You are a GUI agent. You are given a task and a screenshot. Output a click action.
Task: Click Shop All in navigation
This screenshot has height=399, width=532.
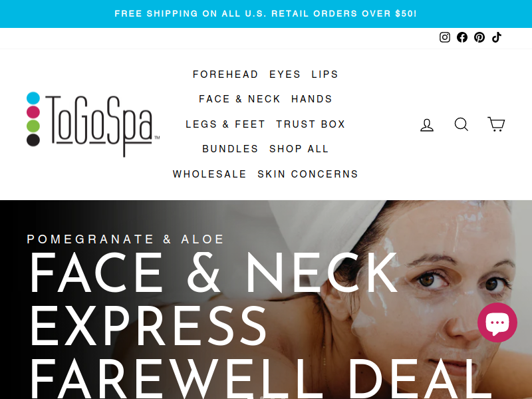click(299, 149)
